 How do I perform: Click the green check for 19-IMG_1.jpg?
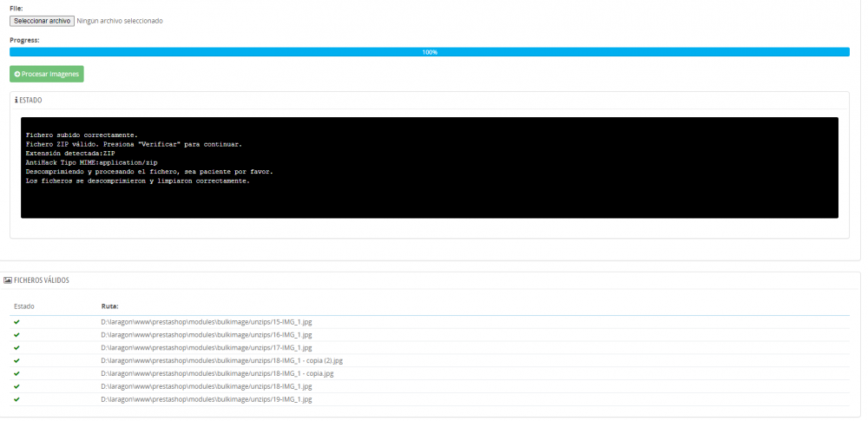click(16, 398)
